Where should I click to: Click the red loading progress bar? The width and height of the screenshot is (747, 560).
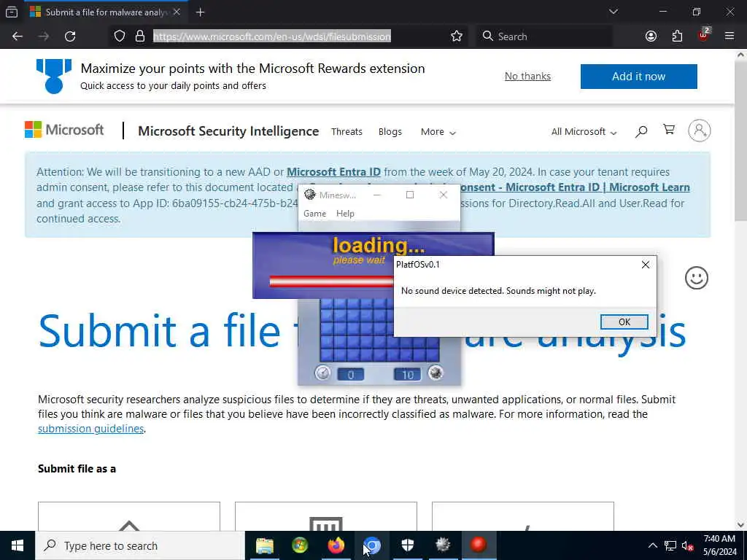[332, 281]
